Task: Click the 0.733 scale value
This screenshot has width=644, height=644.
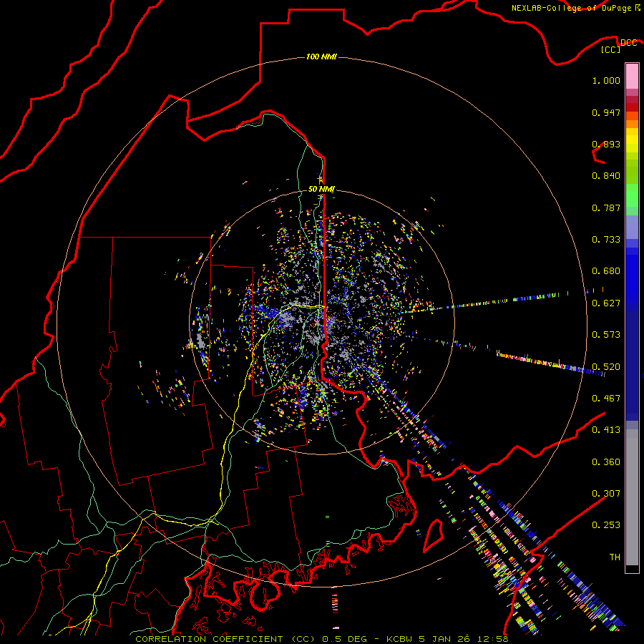Action: click(x=606, y=240)
